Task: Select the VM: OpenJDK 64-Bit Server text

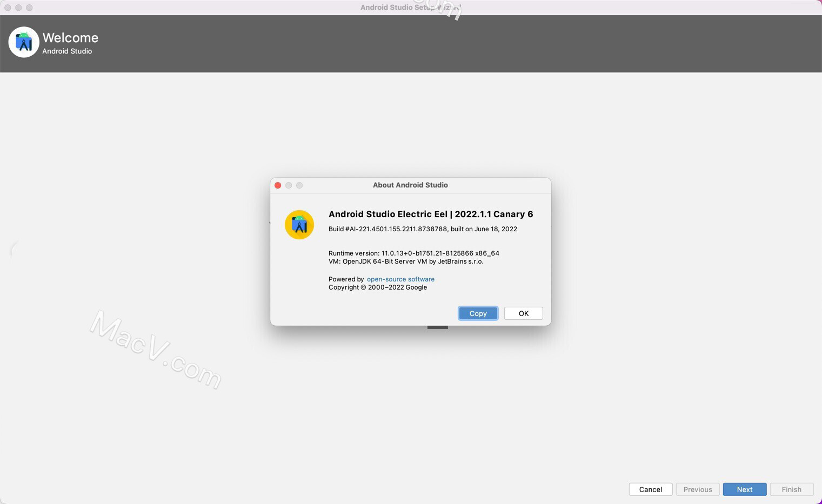Action: [406, 261]
